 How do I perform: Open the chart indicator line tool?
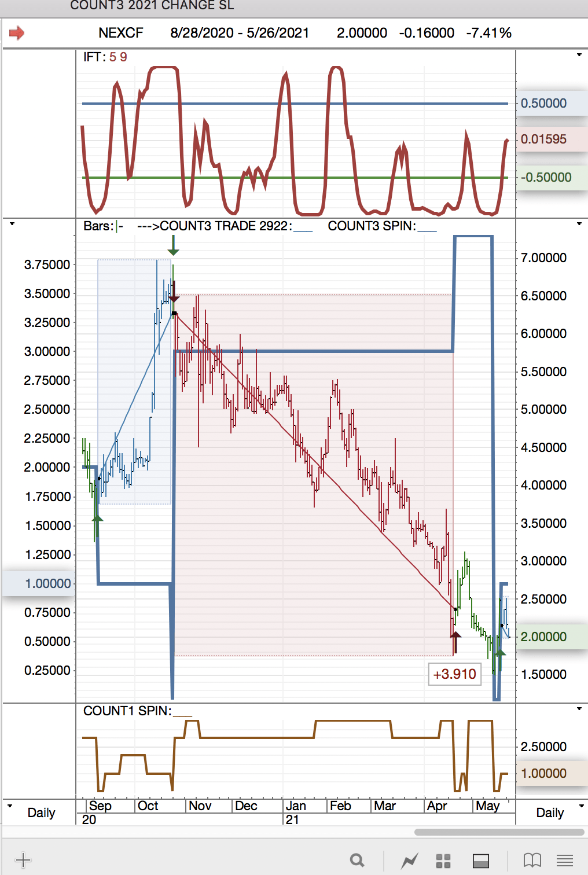pos(410,861)
